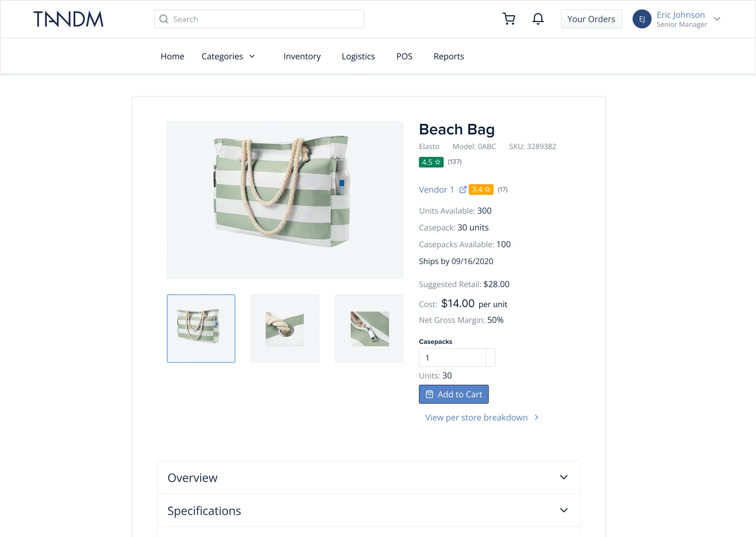Click the Model: 0ABC text
Screen dimensions: 756x537
tap(474, 146)
